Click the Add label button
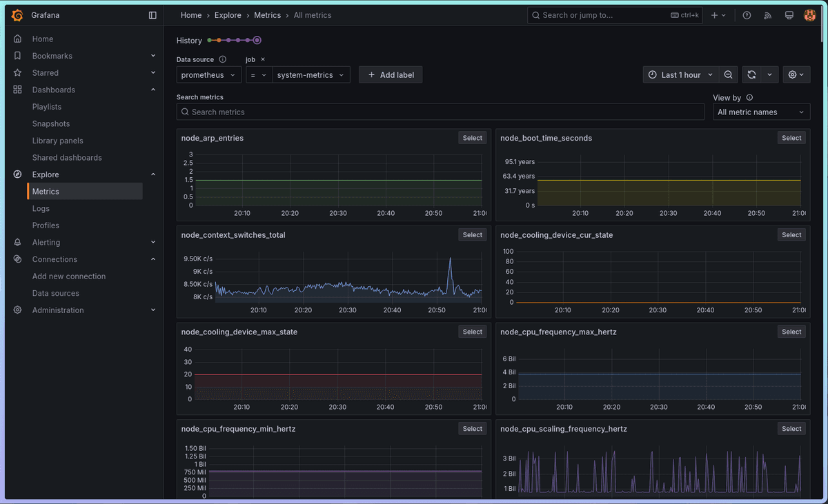Image resolution: width=828 pixels, height=504 pixels. (391, 74)
